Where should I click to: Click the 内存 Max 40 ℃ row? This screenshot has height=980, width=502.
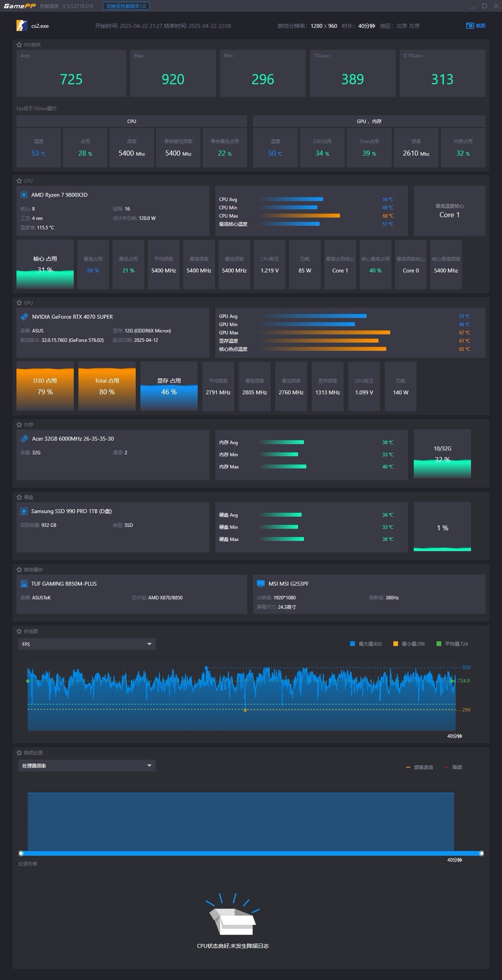point(306,466)
